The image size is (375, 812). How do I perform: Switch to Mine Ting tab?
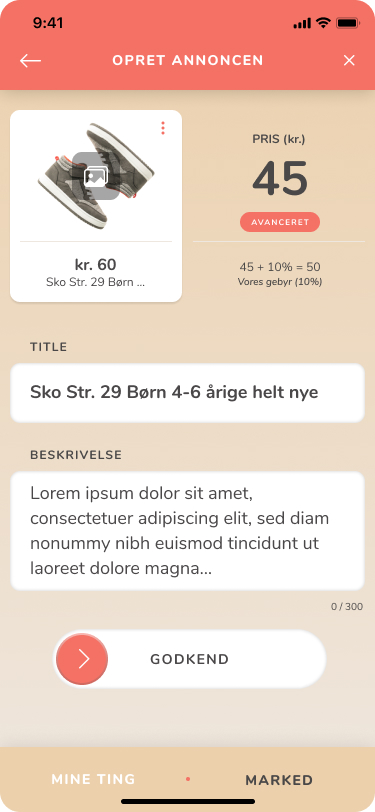[93, 779]
